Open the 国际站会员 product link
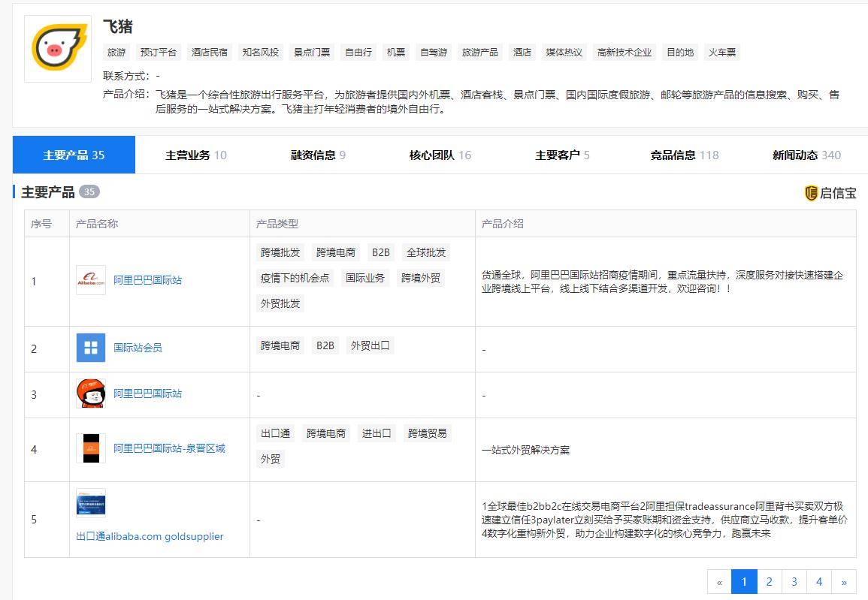Image resolution: width=868 pixels, height=600 pixels. click(138, 348)
